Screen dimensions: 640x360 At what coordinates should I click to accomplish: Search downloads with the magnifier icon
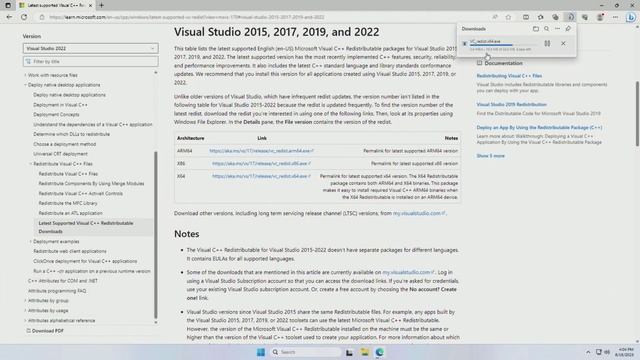(547, 29)
